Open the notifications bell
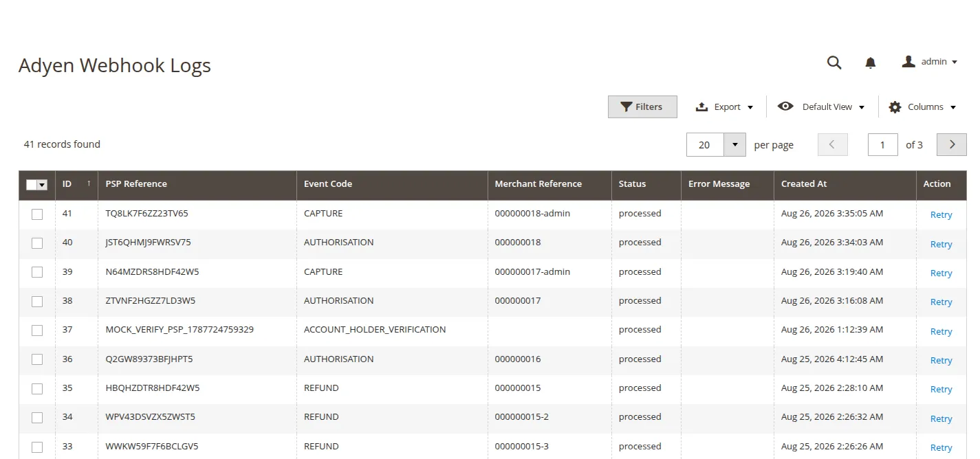 (x=870, y=63)
